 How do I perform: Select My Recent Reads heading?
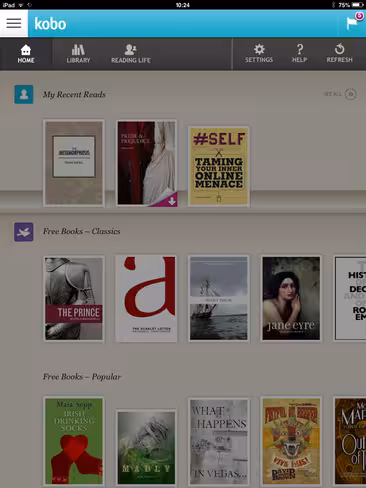[x=74, y=95]
